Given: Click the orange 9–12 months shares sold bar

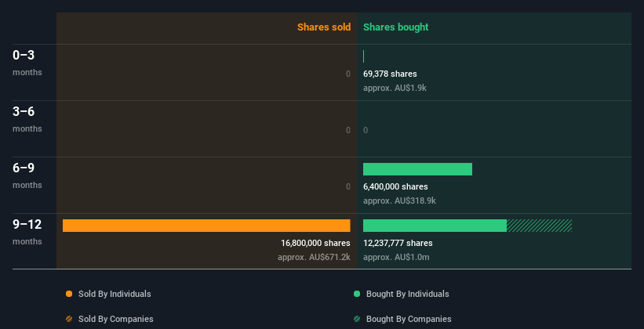Looking at the screenshot, I should 206,226.
